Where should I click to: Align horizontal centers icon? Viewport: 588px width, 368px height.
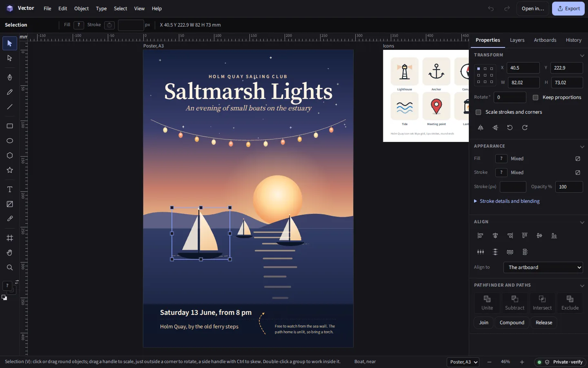click(x=495, y=236)
